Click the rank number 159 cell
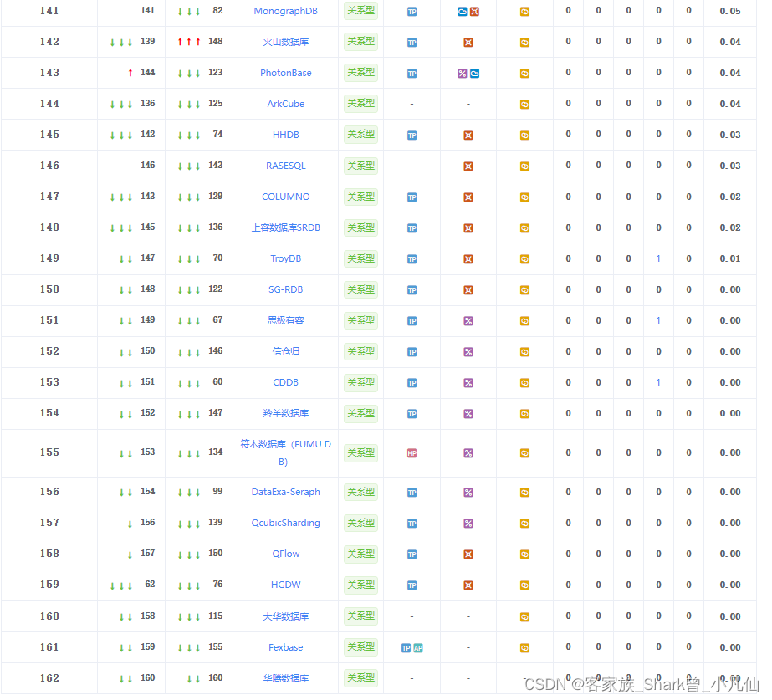772x700 pixels. [x=49, y=585]
